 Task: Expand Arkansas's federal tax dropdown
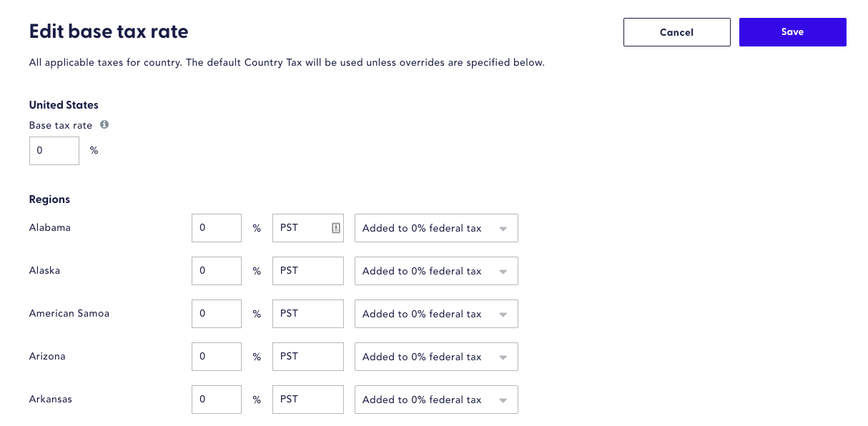436,399
